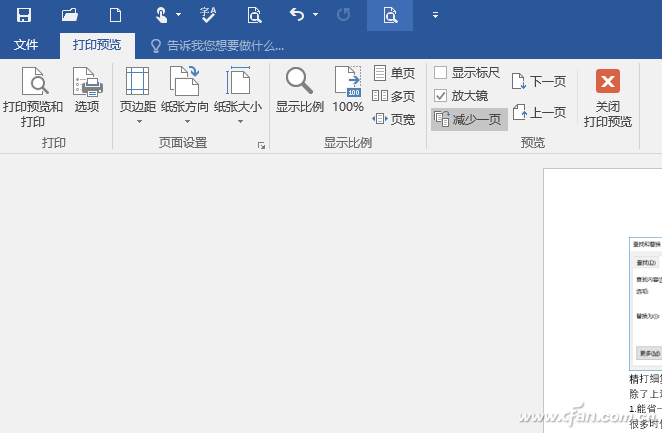Fit to 页宽 page width

coord(393,119)
